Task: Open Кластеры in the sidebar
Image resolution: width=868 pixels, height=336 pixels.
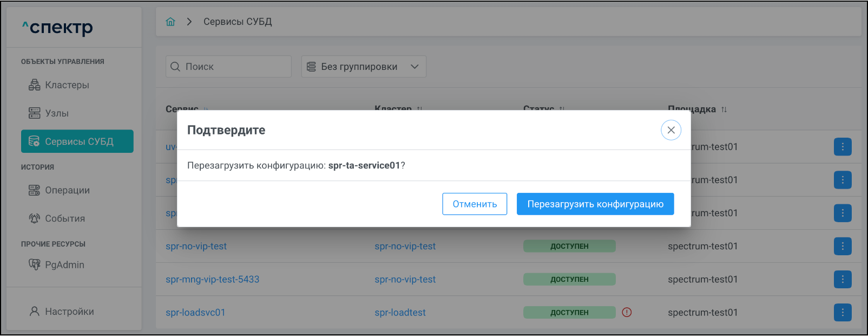Action: pyautogui.click(x=67, y=85)
